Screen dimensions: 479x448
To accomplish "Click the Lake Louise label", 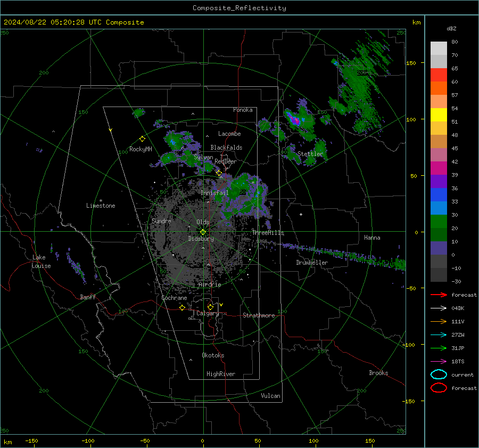I will point(41,262).
